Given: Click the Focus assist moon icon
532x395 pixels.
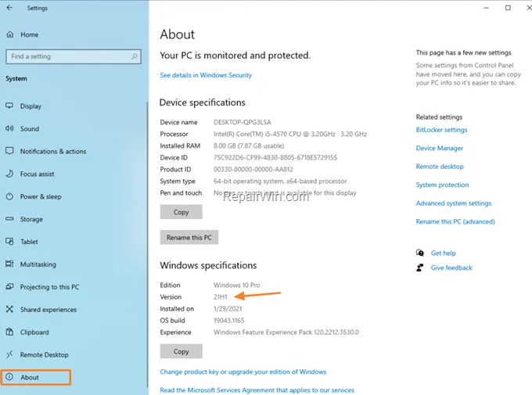Looking at the screenshot, I should [x=9, y=174].
